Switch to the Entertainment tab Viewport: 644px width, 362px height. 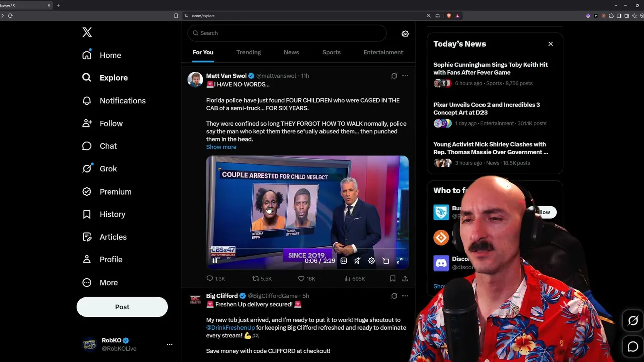click(383, 52)
